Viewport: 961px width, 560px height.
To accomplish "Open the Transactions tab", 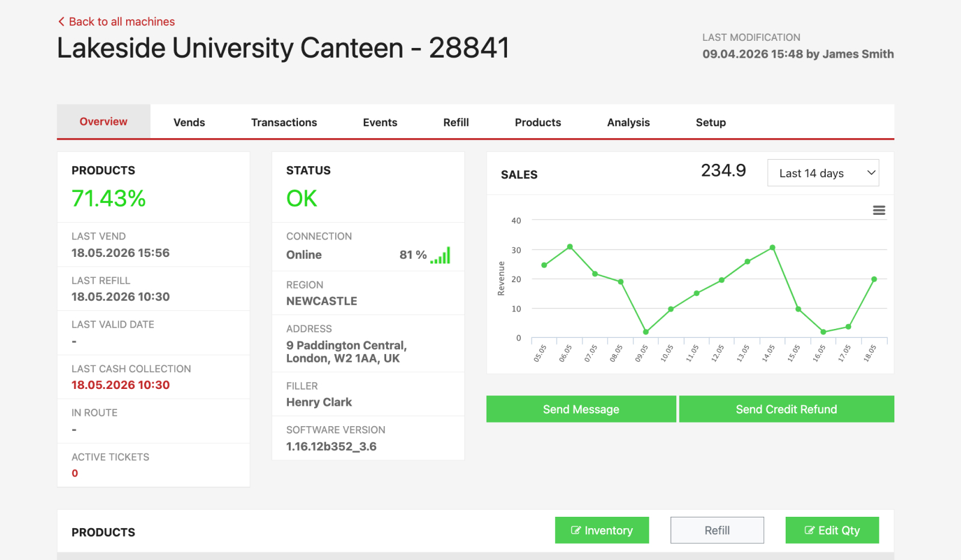I will coord(284,122).
